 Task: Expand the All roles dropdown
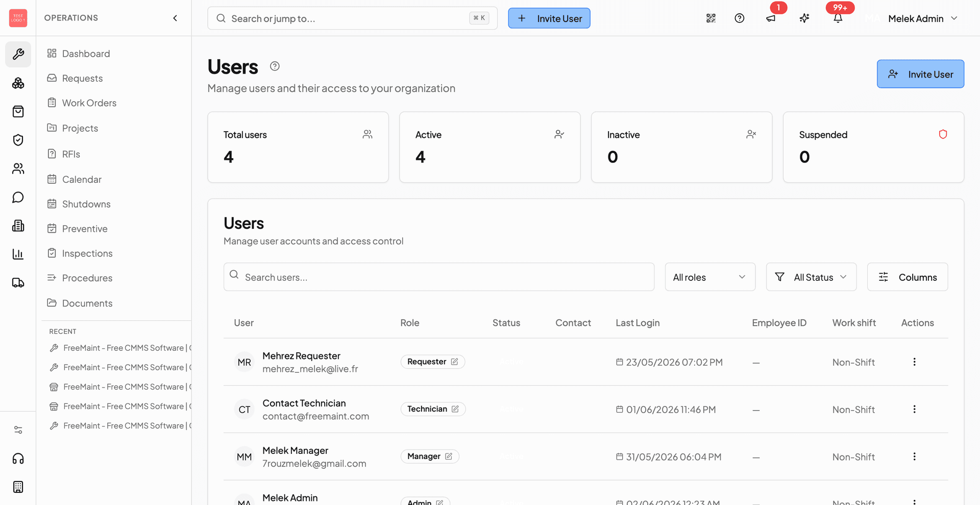[710, 277]
